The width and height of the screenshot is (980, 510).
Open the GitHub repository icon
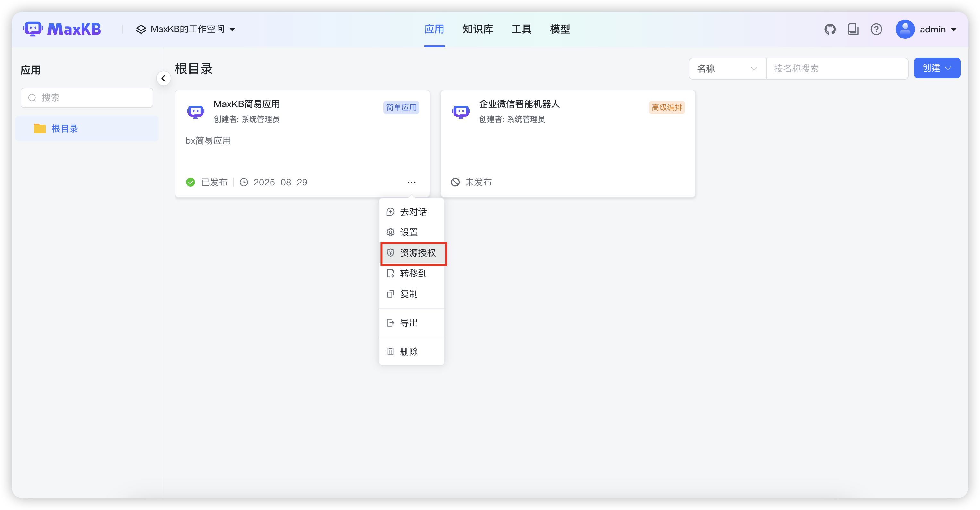tap(830, 29)
